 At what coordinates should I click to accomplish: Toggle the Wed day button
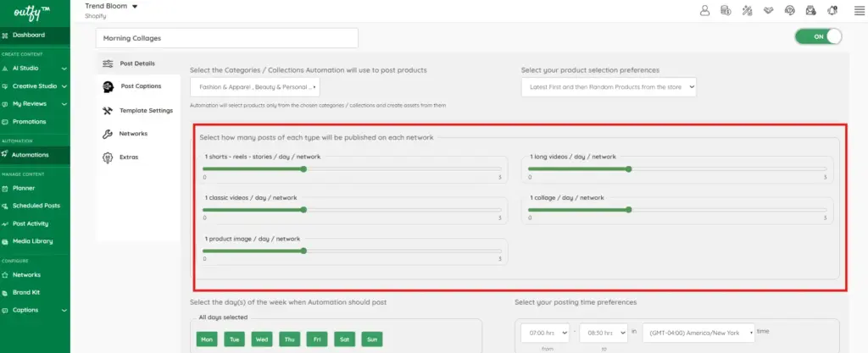click(x=262, y=339)
